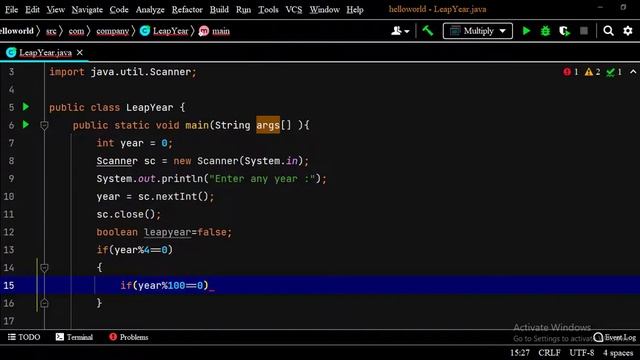Open the View menu
Image resolution: width=640 pixels, height=360 pixels.
[x=56, y=9]
